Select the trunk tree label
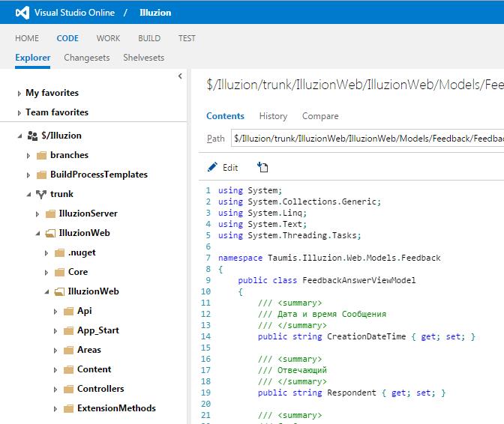The width and height of the screenshot is (504, 424). click(61, 194)
